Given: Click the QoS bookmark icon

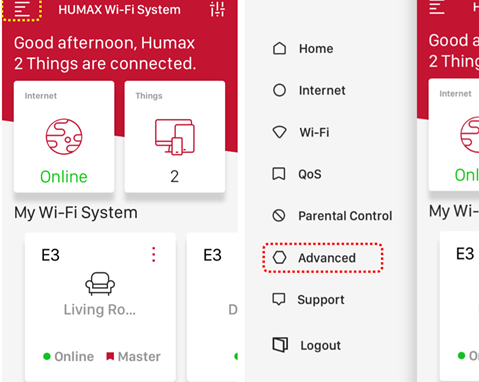Looking at the screenshot, I should (x=279, y=174).
